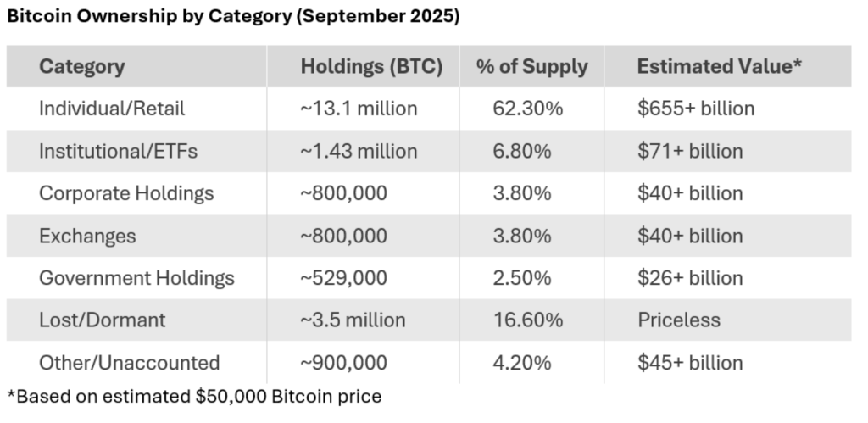
Task: Select the Government Holdings category cell
Action: (x=136, y=278)
